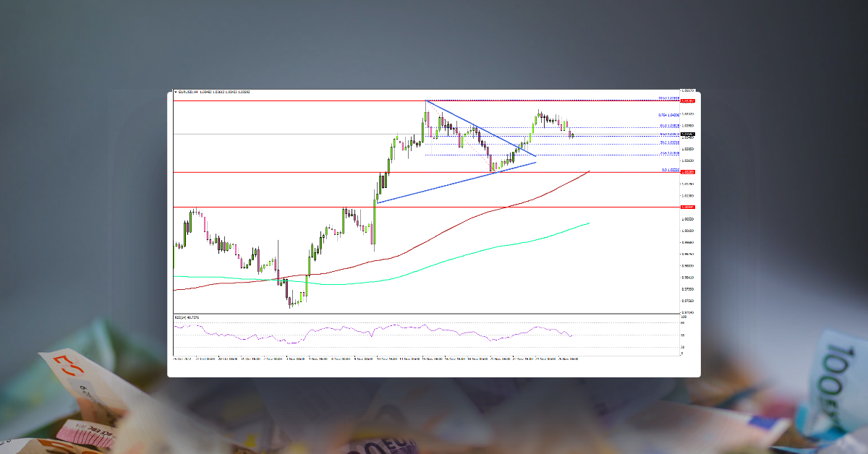868x454 pixels.
Task: Click the purple RSI line in the subwindow
Action: tap(434, 329)
